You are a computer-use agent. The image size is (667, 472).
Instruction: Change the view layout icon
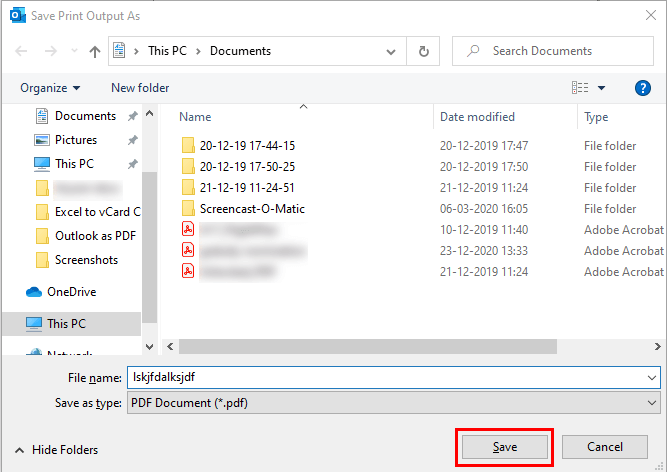pos(580,88)
